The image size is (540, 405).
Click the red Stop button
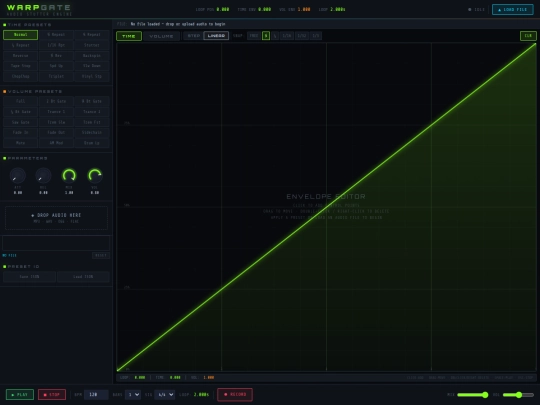52,394
